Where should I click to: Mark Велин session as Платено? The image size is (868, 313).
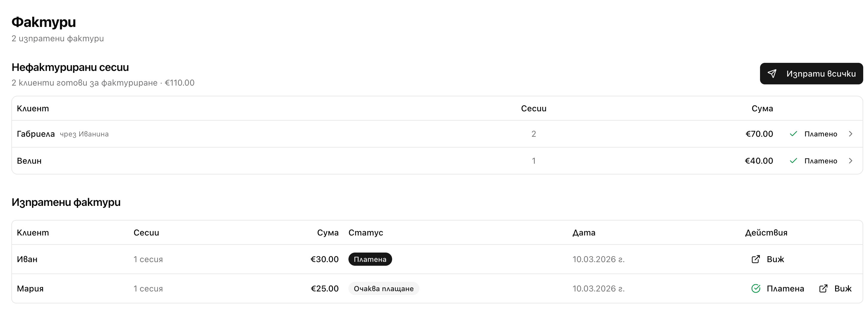coord(820,161)
